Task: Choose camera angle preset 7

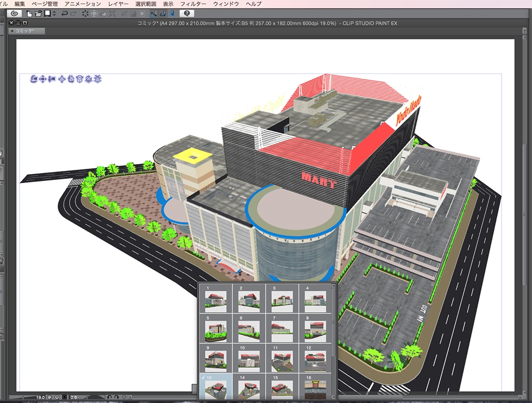Action: click(282, 328)
